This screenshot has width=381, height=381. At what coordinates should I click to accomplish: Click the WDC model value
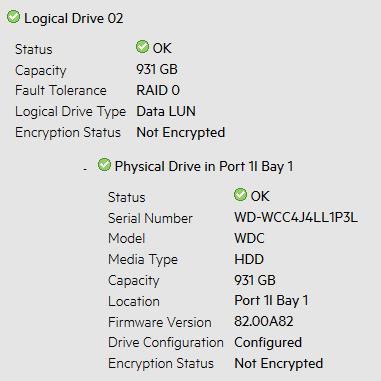[x=249, y=238]
